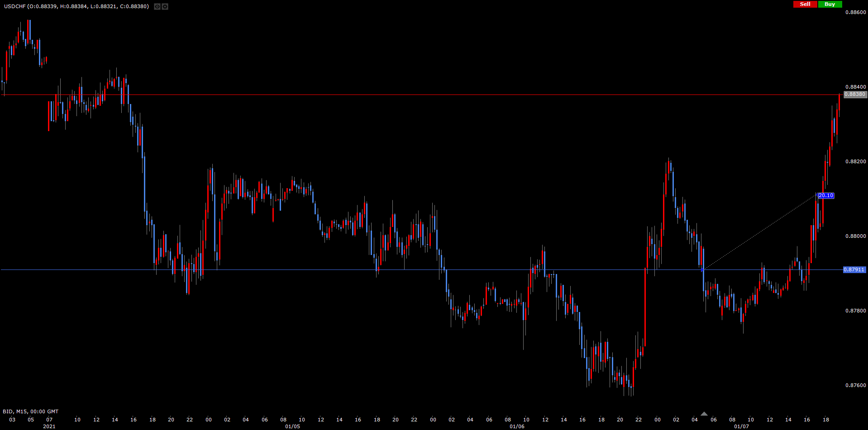Click the 0.88400 label on price axis
This screenshot has width=868, height=430.
[855, 87]
